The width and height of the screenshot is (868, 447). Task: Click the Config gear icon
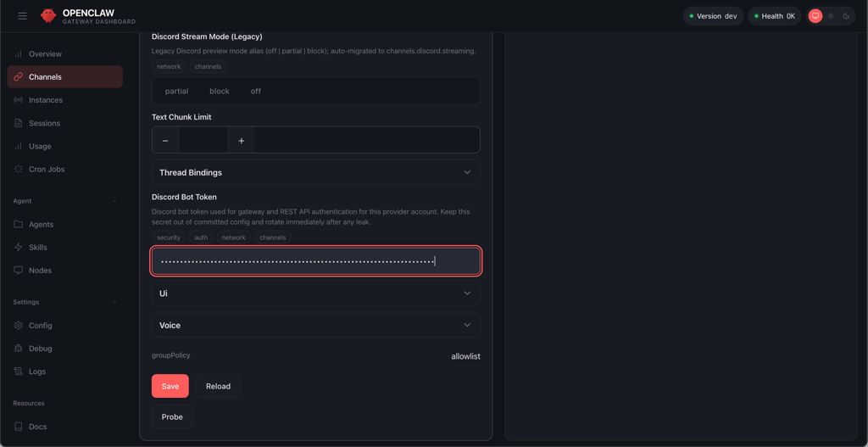[x=19, y=325]
